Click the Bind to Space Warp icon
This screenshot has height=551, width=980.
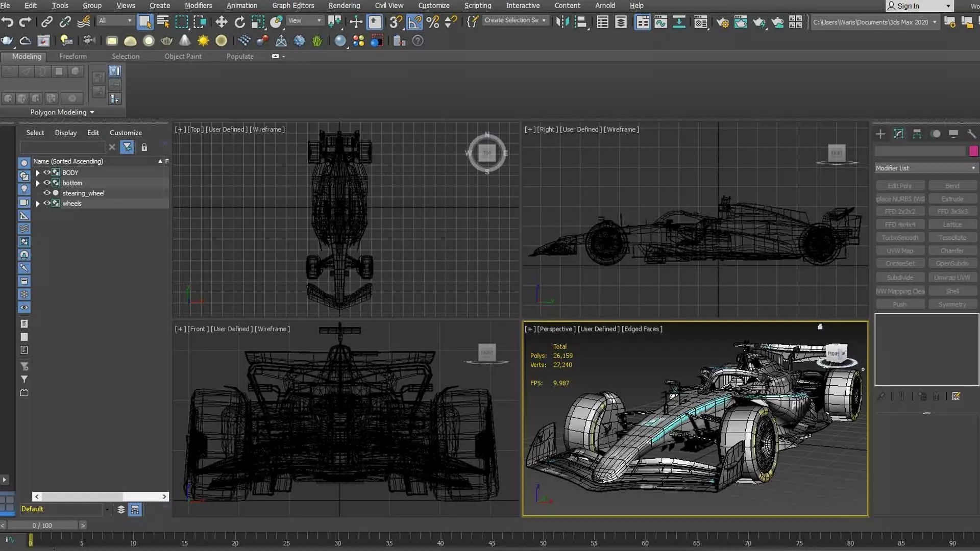pos(84,21)
